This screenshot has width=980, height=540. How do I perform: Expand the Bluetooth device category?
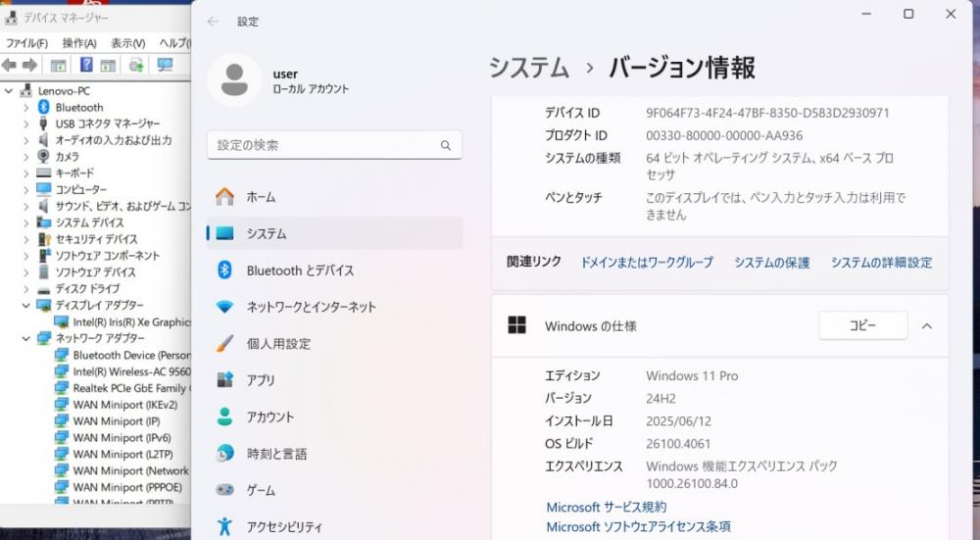[x=25, y=108]
